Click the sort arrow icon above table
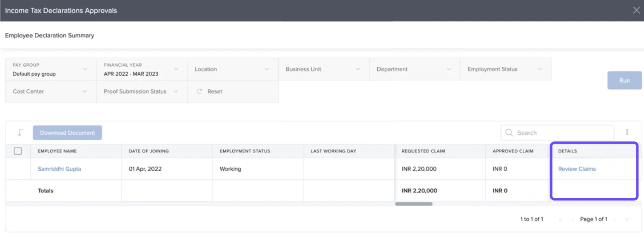This screenshot has height=246, width=644. point(20,133)
